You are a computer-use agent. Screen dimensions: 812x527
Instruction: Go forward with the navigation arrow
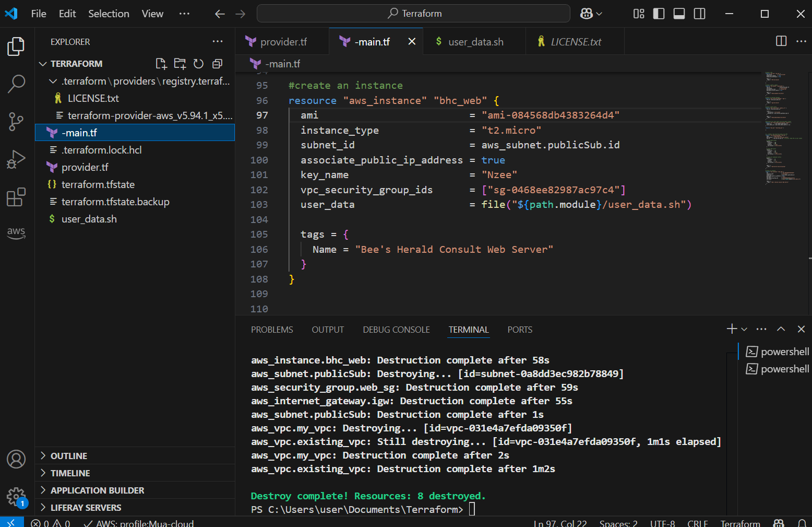(x=240, y=14)
